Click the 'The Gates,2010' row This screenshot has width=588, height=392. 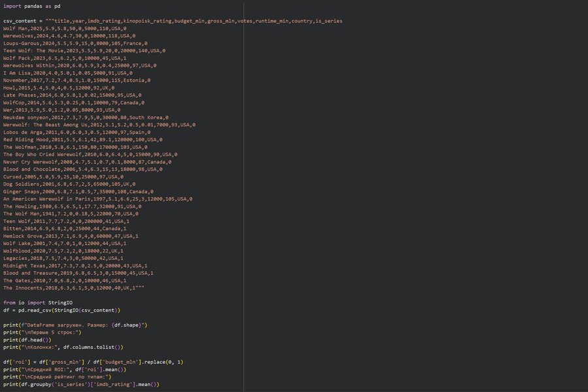point(65,280)
